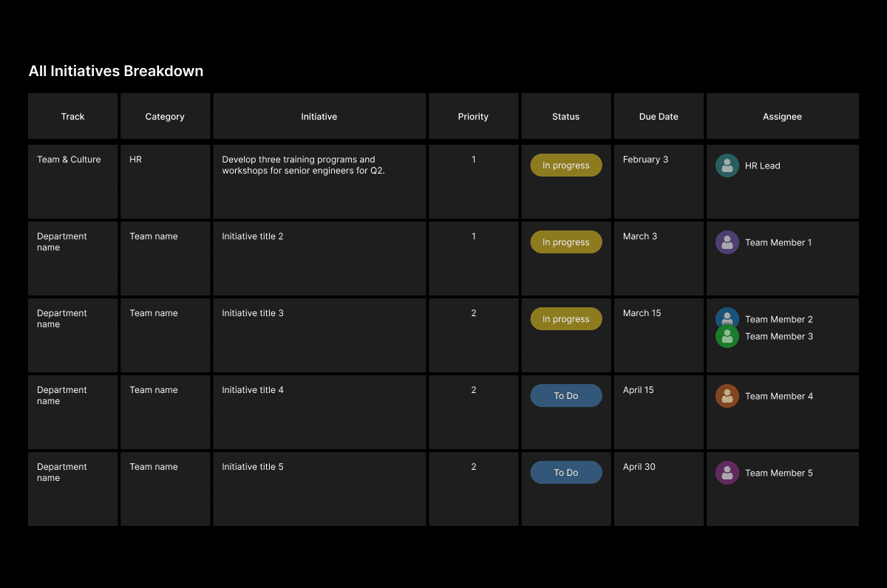The height and width of the screenshot is (588, 887).
Task: Click Team Member 5 magenta avatar
Action: (727, 473)
